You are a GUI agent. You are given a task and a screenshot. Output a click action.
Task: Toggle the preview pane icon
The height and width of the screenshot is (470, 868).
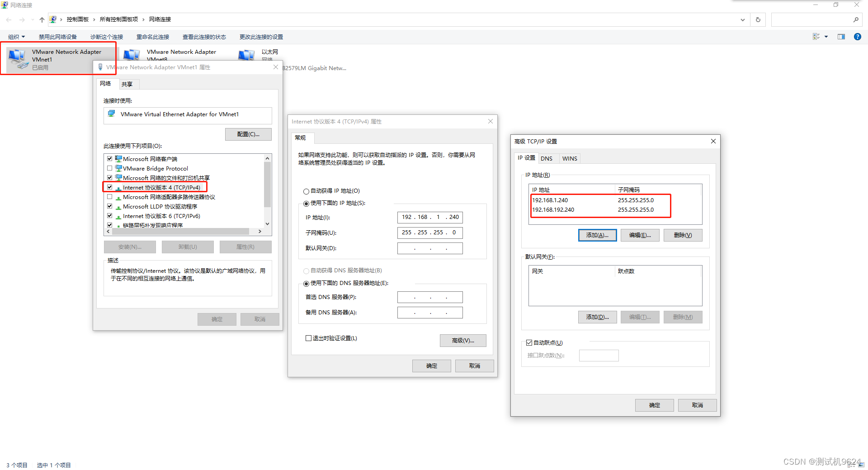(841, 37)
